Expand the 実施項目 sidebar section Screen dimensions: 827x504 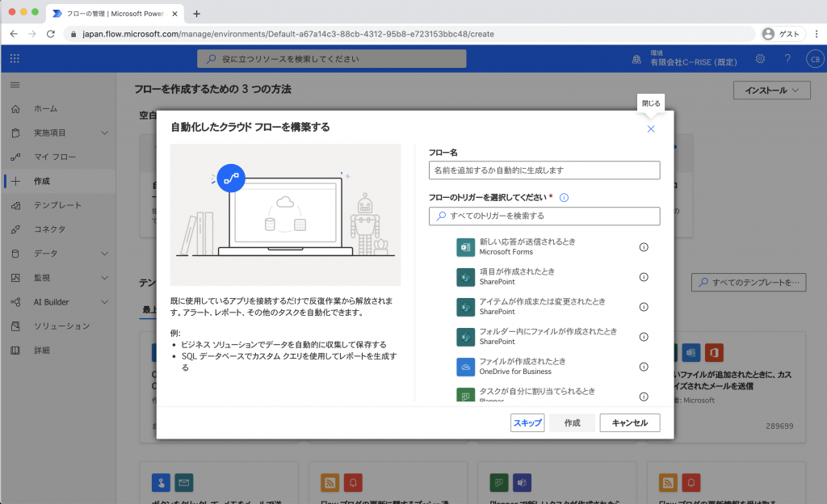coord(104,132)
